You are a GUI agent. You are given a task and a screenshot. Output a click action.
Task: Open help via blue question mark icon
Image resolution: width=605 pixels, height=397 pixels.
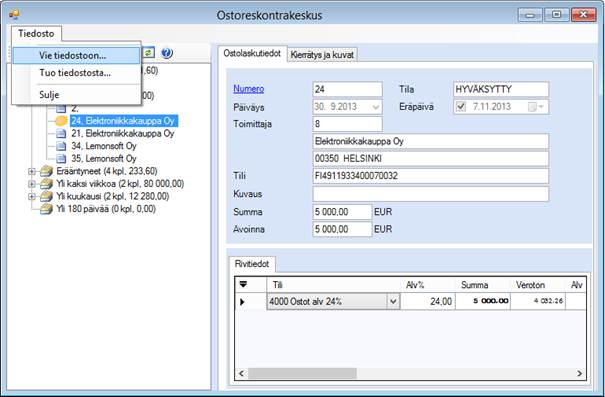tap(167, 53)
